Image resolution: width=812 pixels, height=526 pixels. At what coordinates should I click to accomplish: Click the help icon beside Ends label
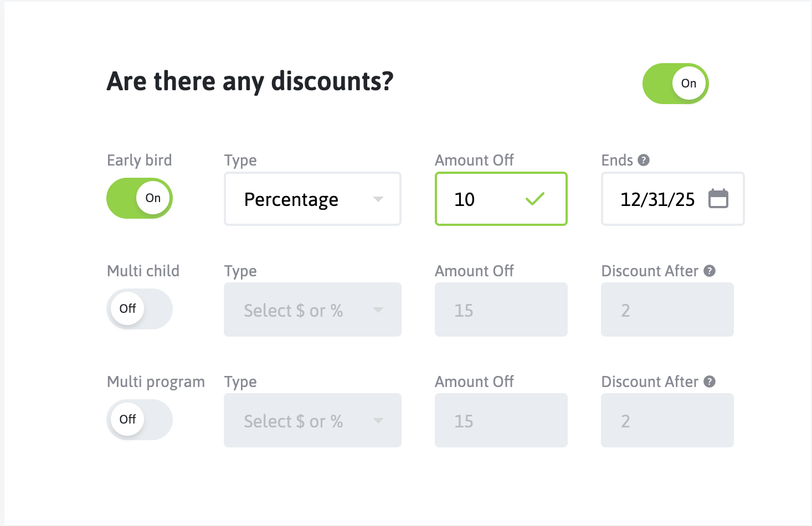644,160
